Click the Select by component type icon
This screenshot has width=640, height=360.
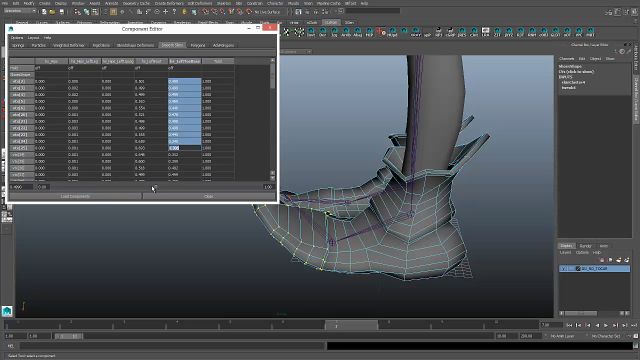(x=95, y=12)
